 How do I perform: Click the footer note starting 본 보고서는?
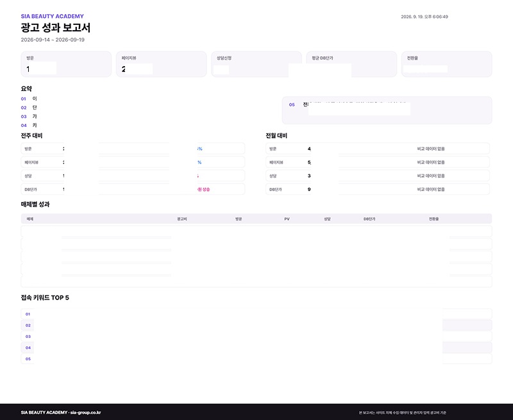[x=403, y=413]
